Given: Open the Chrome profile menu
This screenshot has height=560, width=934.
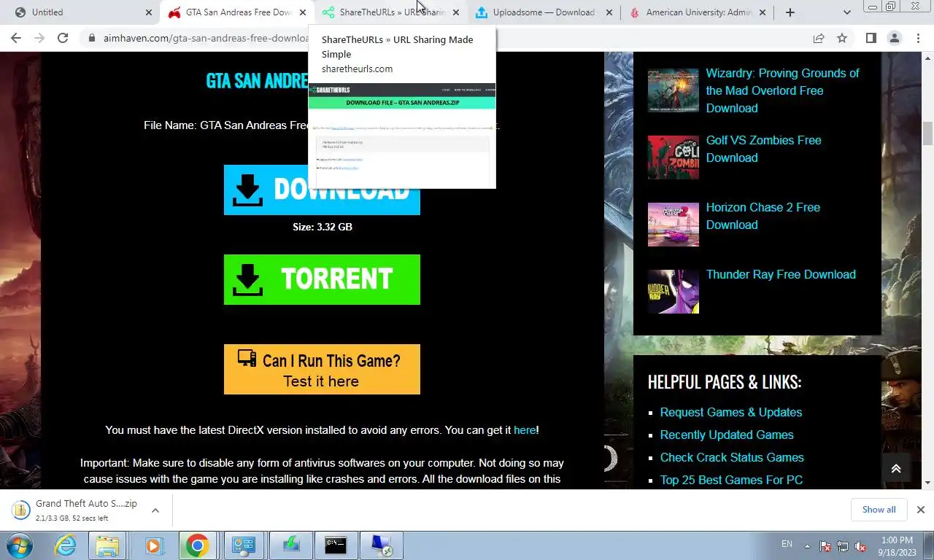Looking at the screenshot, I should 894,38.
